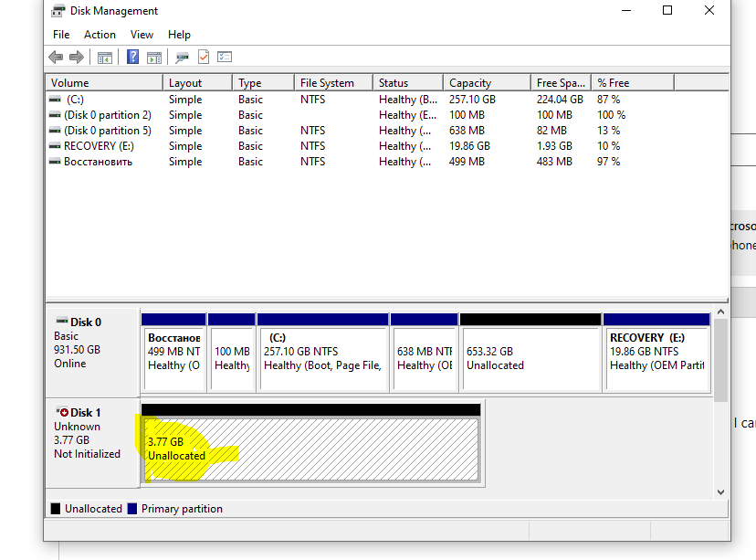Open the View menu

point(142,35)
